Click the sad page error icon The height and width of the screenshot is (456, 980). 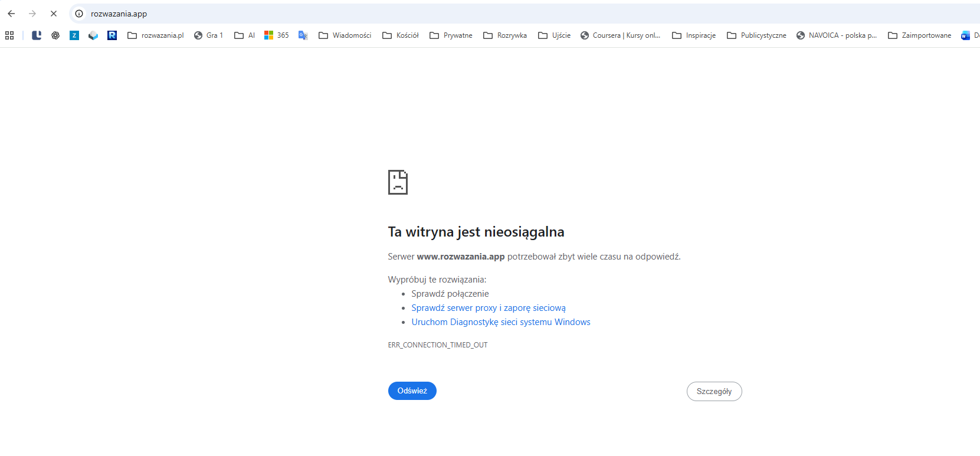pyautogui.click(x=398, y=182)
